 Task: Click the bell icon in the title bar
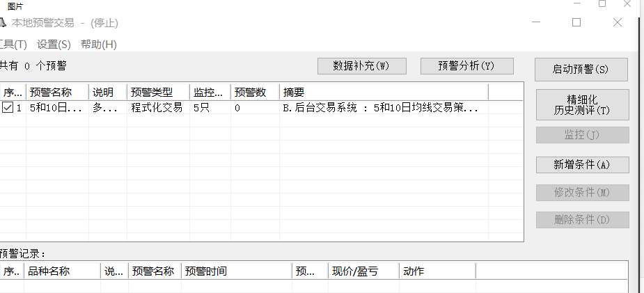click(3, 22)
